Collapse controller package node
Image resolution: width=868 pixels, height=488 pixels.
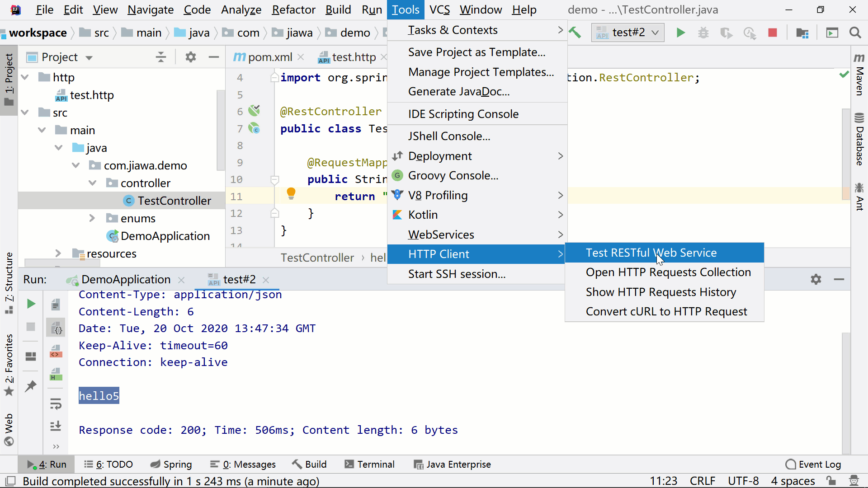coord(93,183)
